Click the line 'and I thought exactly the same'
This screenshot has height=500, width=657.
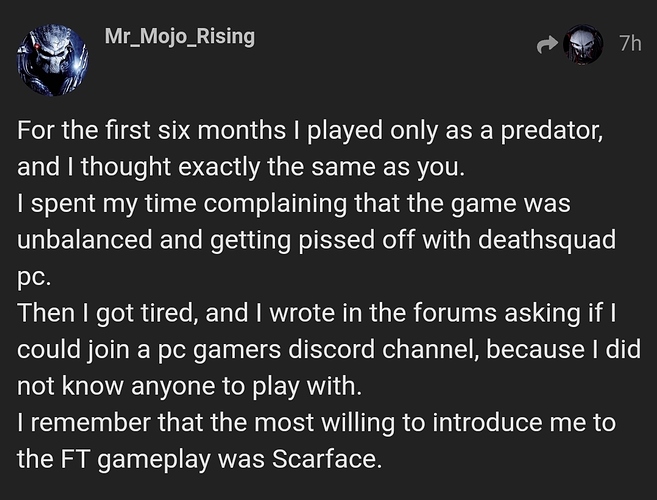point(241,168)
